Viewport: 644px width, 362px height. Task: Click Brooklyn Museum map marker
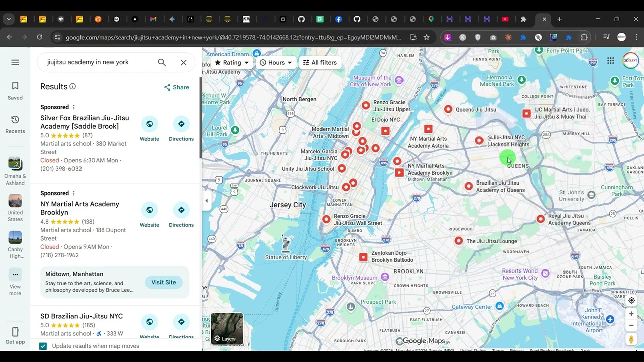385,277
